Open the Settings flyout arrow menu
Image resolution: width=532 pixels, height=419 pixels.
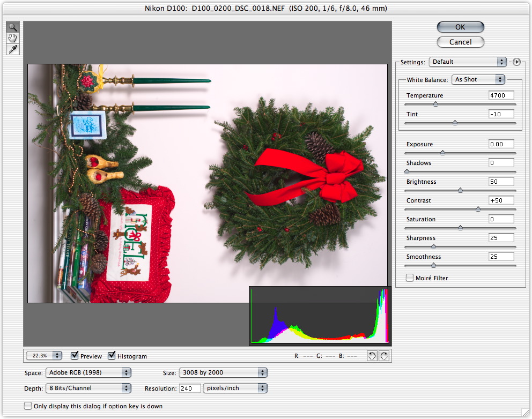[x=516, y=62]
